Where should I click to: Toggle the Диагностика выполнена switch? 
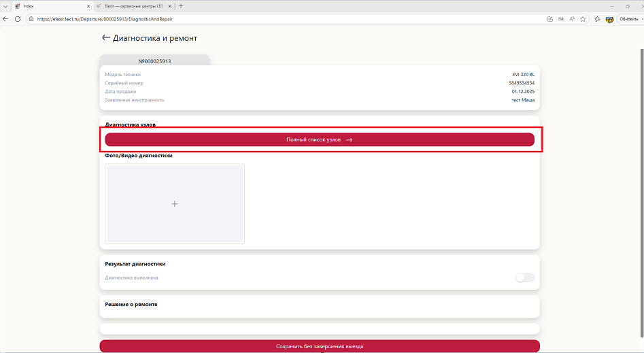pyautogui.click(x=524, y=278)
